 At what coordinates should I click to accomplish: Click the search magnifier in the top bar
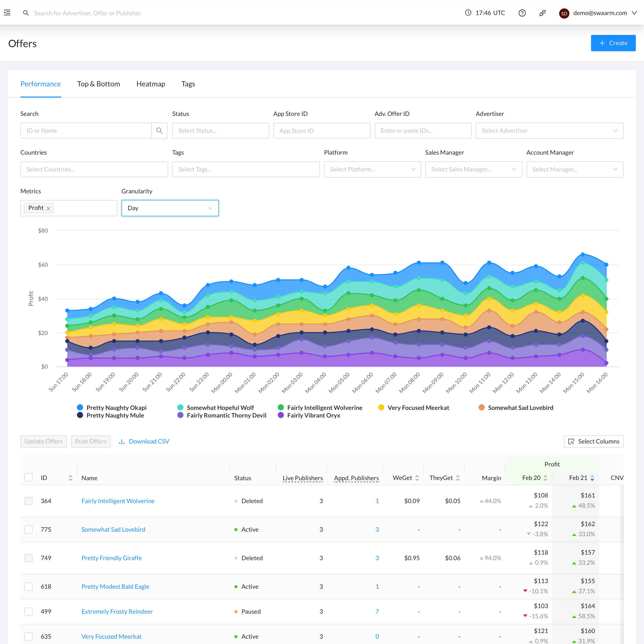click(x=26, y=13)
